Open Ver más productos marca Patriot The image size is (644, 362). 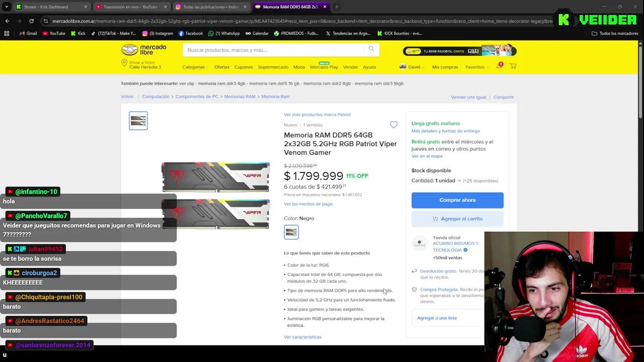[317, 115]
